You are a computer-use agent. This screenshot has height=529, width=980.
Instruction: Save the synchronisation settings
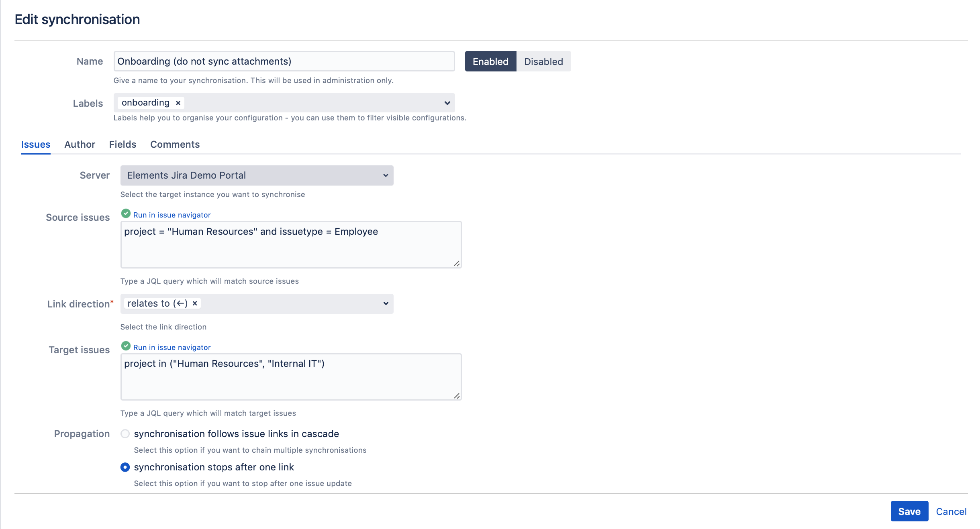click(x=909, y=511)
